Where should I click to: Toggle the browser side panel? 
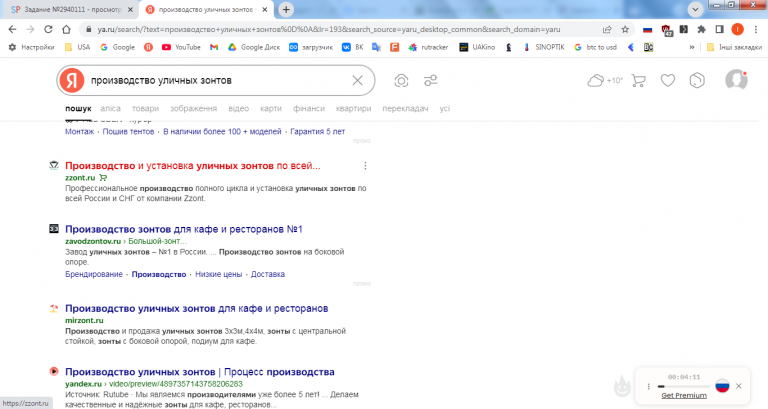(x=719, y=29)
